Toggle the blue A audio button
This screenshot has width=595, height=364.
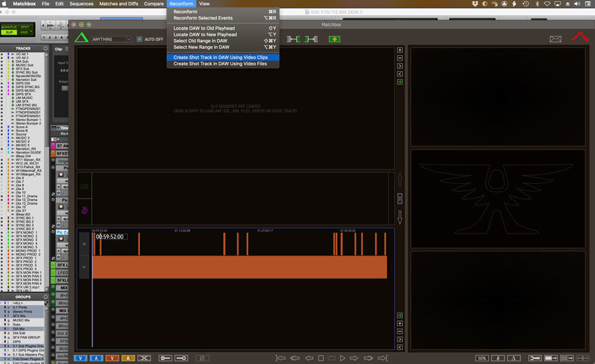96,358
